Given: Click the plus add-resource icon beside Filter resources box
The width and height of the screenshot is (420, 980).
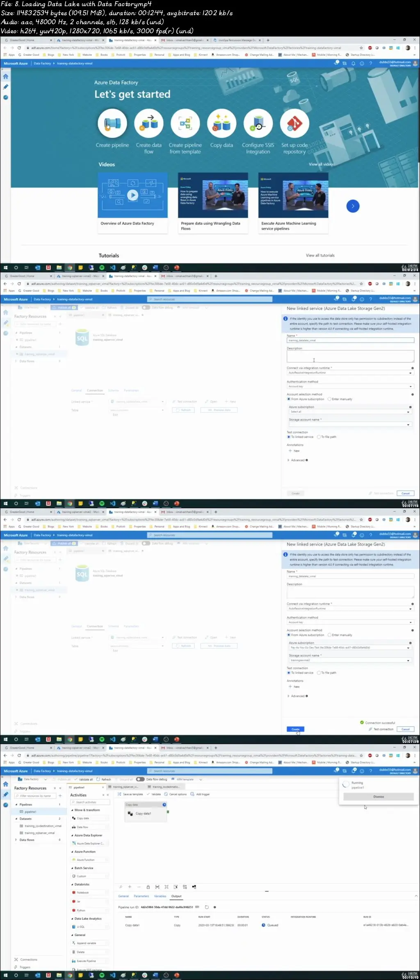Looking at the screenshot, I should 60,796.
